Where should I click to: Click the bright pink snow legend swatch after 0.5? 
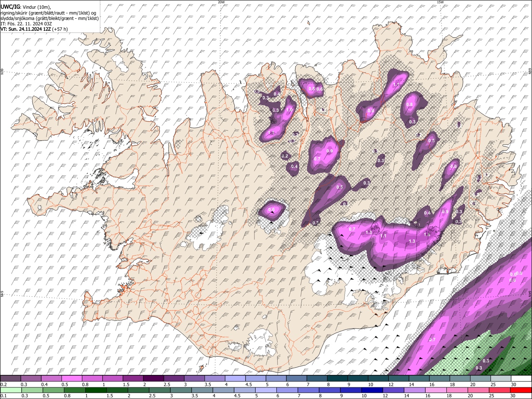71,378
